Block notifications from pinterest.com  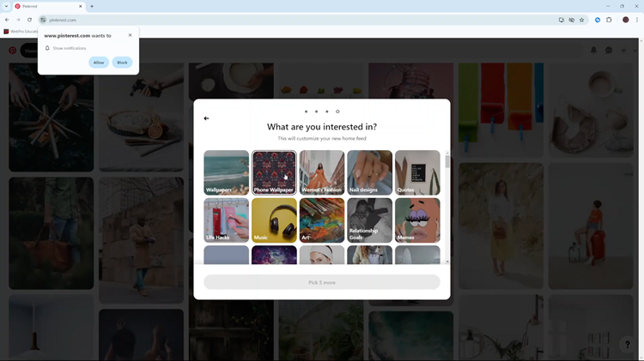[122, 63]
